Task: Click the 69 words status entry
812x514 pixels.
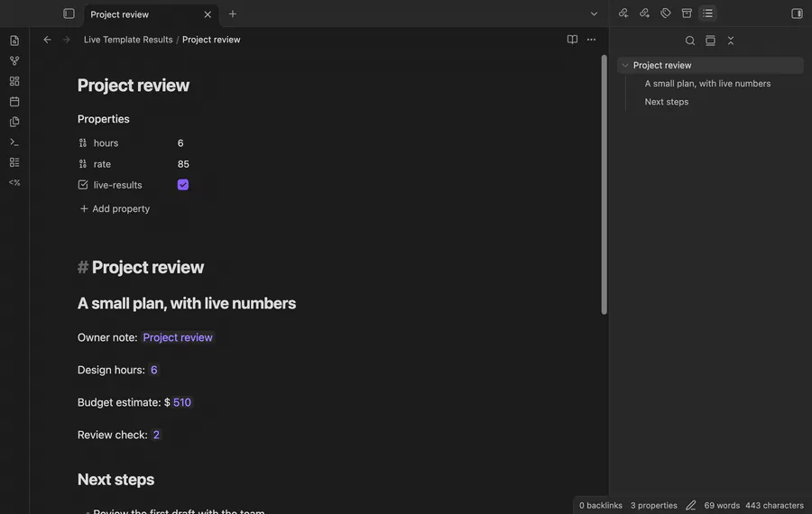Action: (x=722, y=505)
